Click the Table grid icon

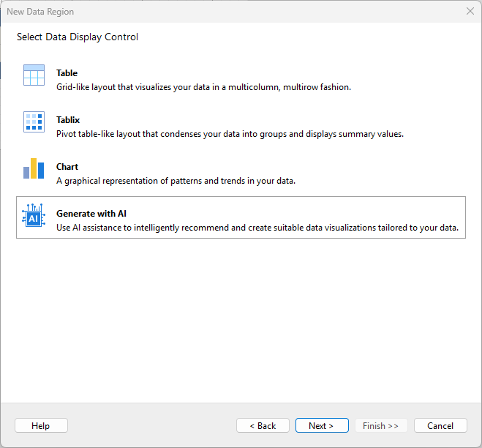34,75
